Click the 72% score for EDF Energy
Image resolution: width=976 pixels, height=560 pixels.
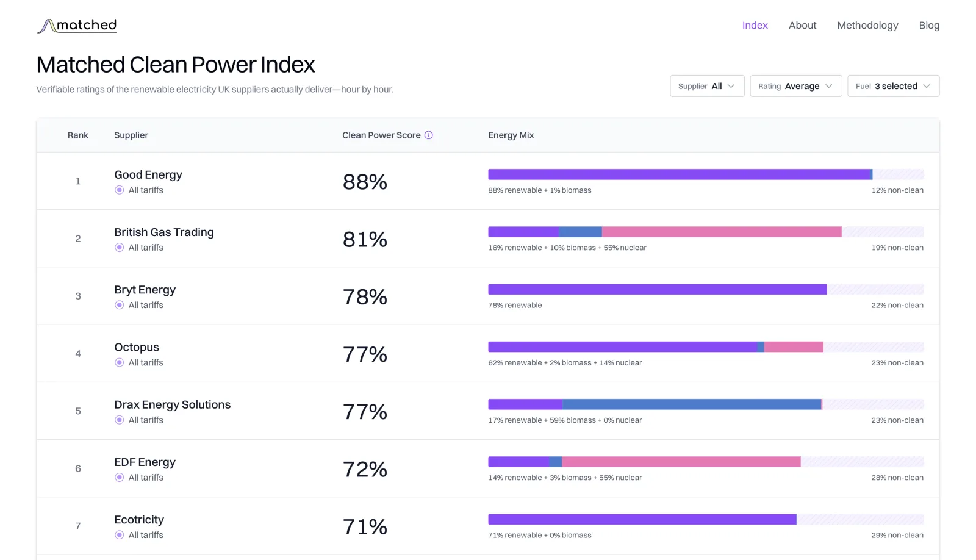pyautogui.click(x=365, y=469)
